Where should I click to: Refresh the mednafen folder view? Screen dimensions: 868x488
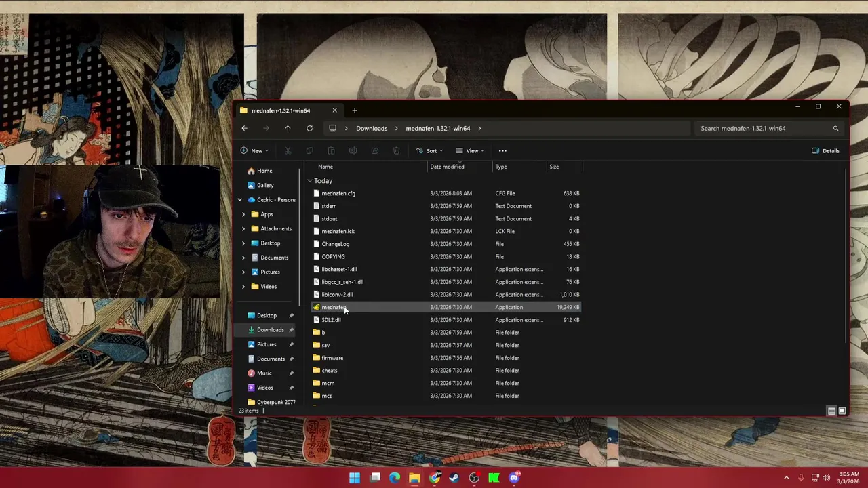click(x=309, y=128)
